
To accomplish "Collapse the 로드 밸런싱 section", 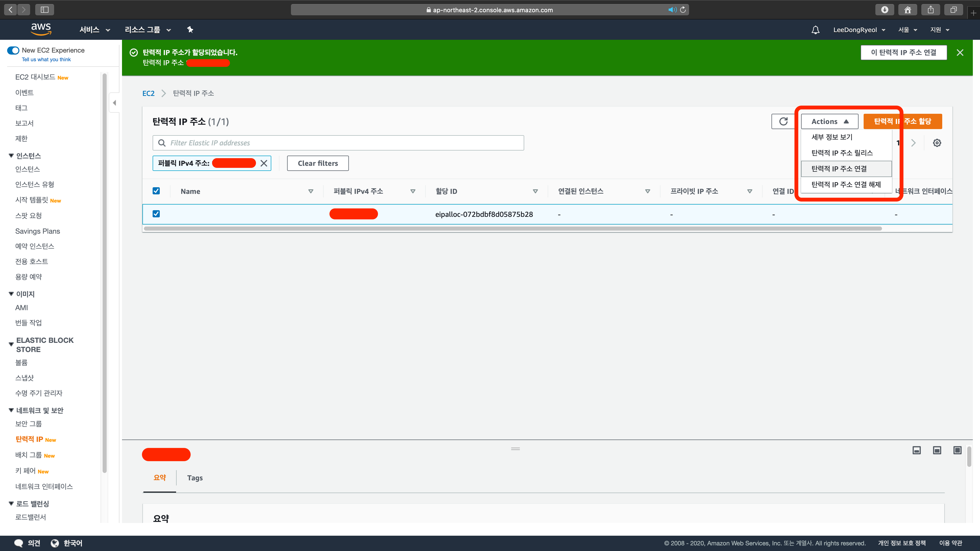I will (11, 504).
